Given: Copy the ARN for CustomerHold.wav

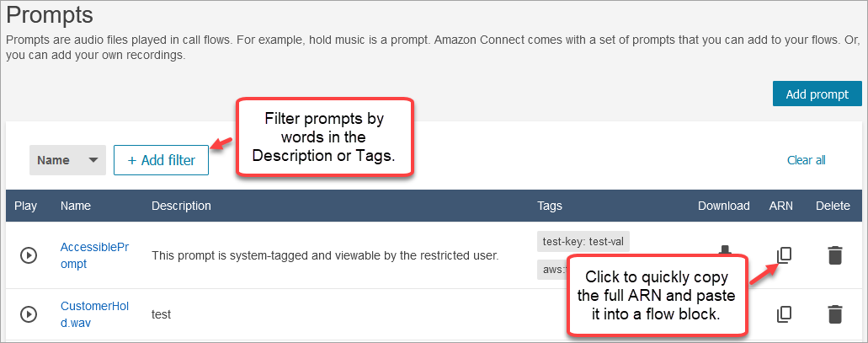Looking at the screenshot, I should tap(784, 314).
